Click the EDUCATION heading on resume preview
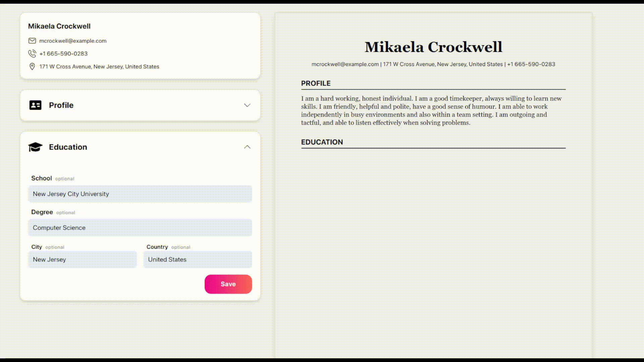Image resolution: width=644 pixels, height=362 pixels. point(322,142)
